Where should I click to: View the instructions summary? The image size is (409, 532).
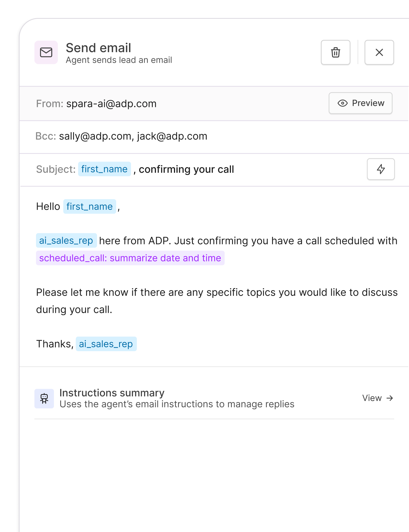coord(377,398)
